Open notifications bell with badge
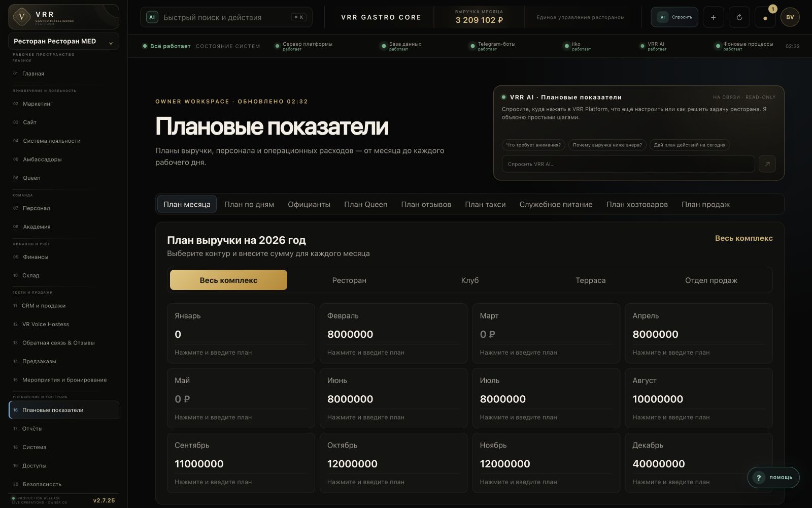The image size is (812, 508). pyautogui.click(x=765, y=17)
